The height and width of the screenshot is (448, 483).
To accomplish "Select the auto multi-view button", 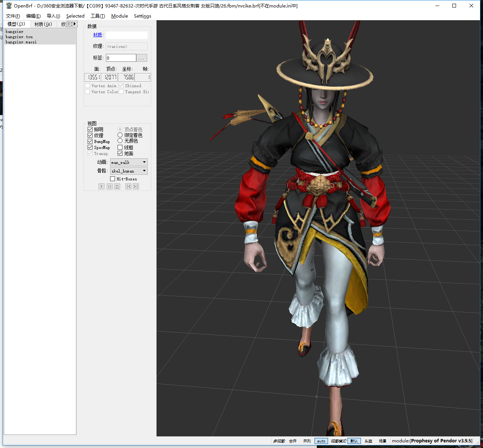I will tap(321, 441).
